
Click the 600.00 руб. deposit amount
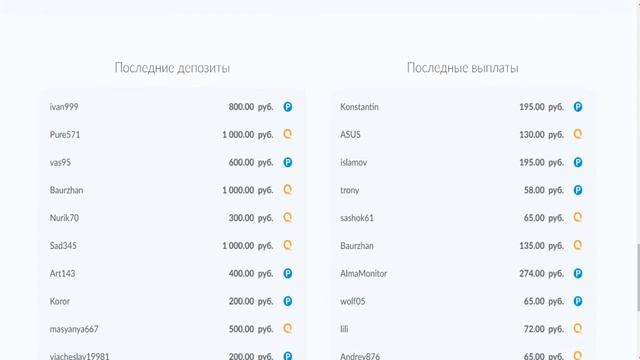(251, 162)
